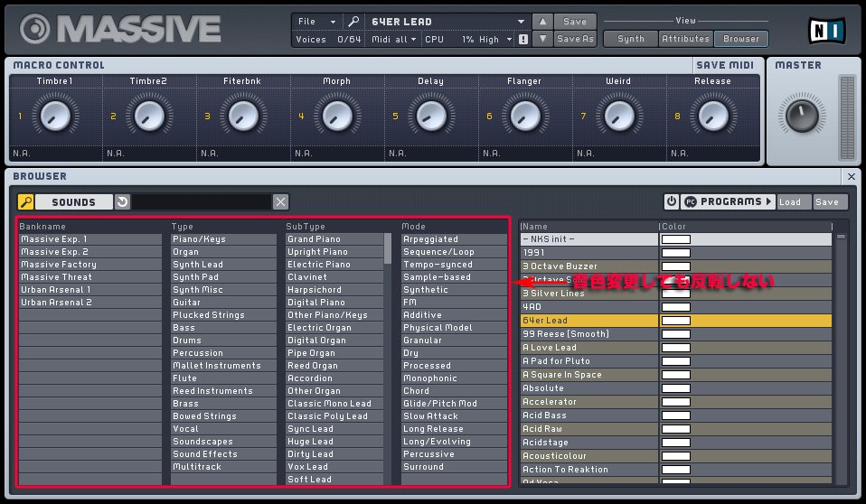Close the Browser panel

852,177
